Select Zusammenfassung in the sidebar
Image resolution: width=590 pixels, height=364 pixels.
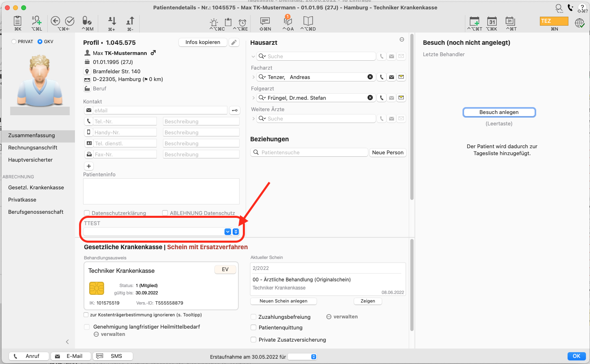[x=37, y=136]
